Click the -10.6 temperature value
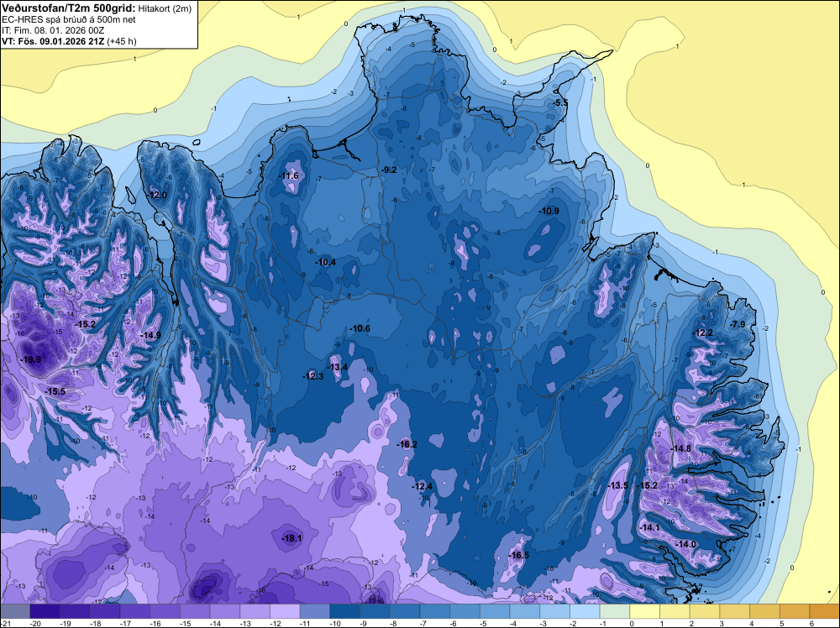This screenshot has width=840, height=628. point(360,328)
